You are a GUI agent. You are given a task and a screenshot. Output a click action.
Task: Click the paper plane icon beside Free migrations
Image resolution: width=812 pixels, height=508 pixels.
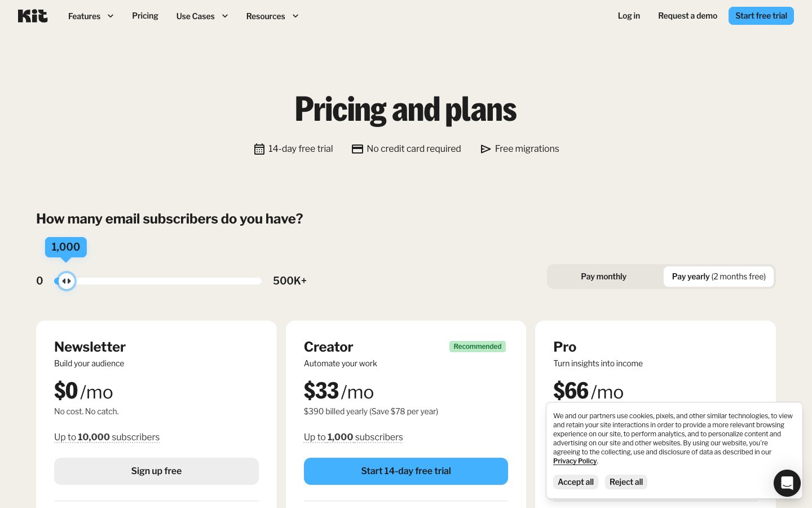(486, 148)
